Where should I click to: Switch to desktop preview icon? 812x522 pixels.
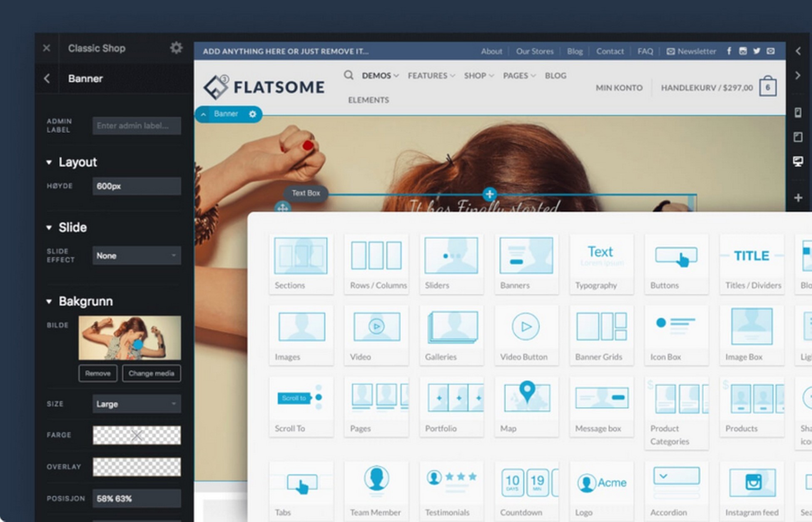[x=798, y=161]
